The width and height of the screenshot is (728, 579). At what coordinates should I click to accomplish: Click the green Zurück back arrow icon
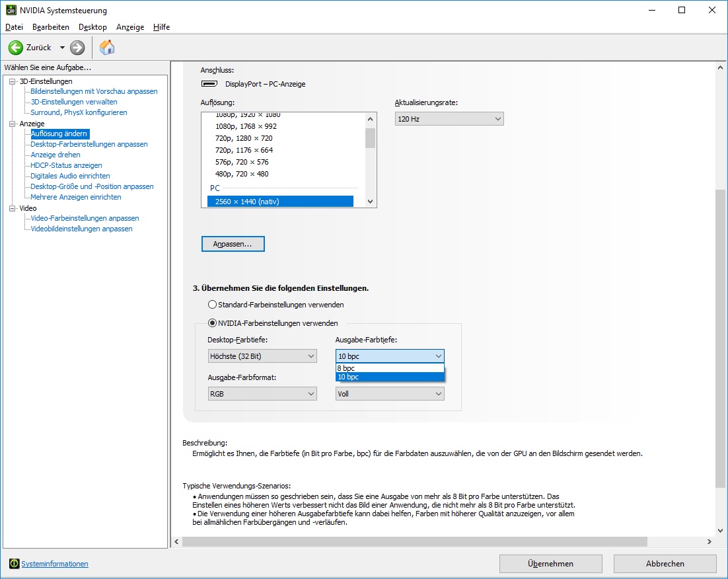tap(15, 48)
